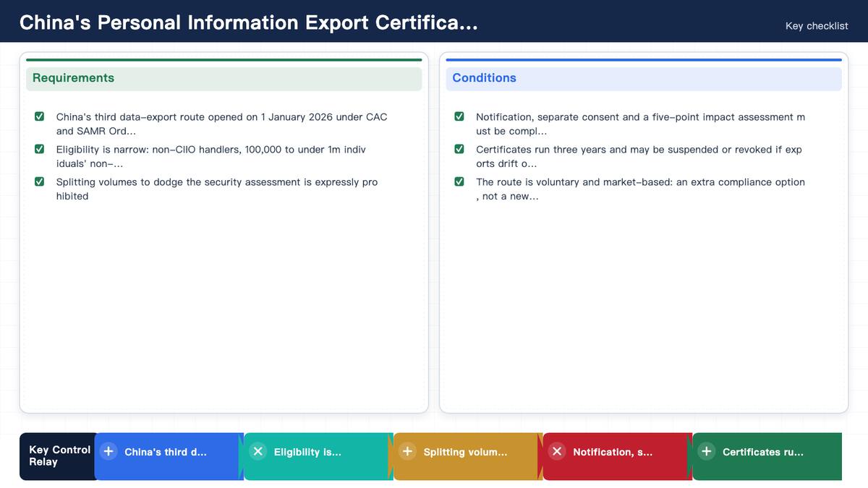
Task: Select the red Notification, s... relay step
Action: point(618,456)
